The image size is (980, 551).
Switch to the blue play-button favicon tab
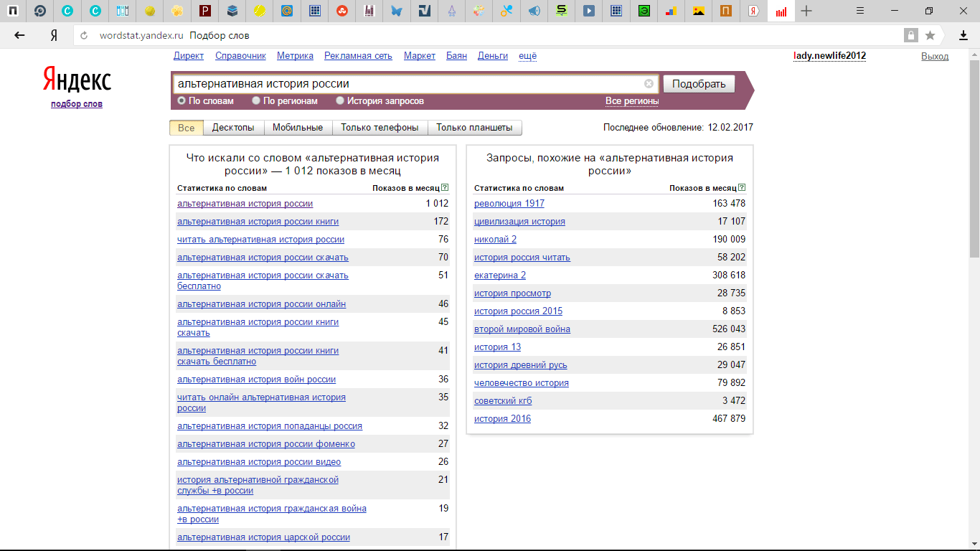click(x=588, y=11)
